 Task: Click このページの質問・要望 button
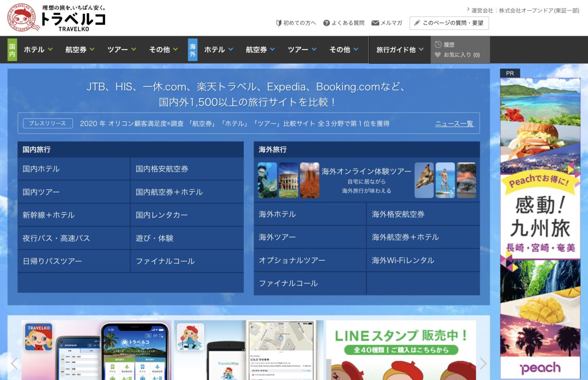pyautogui.click(x=449, y=23)
